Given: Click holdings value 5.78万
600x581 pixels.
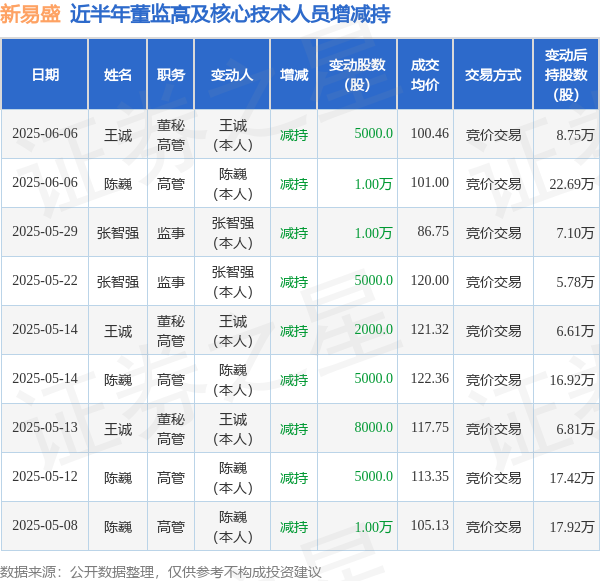Looking at the screenshot, I should pyautogui.click(x=575, y=282).
